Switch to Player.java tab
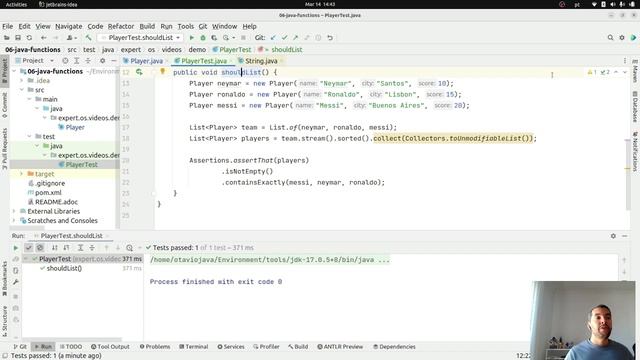This screenshot has height=360, width=640. 143,61
